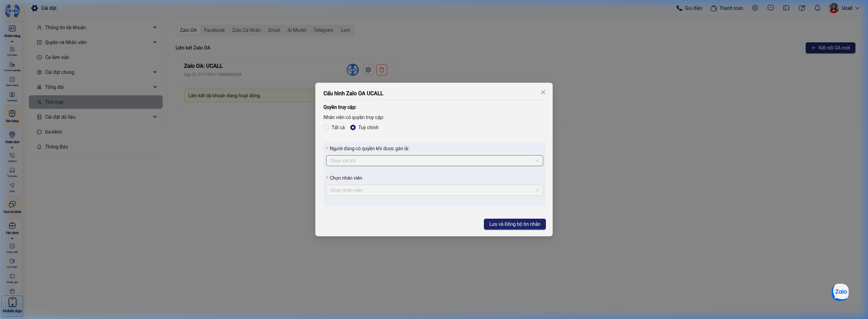This screenshot has width=868, height=319.
Task: Collapse the Chiến dịch sidebar group arrow
Action: point(12,148)
